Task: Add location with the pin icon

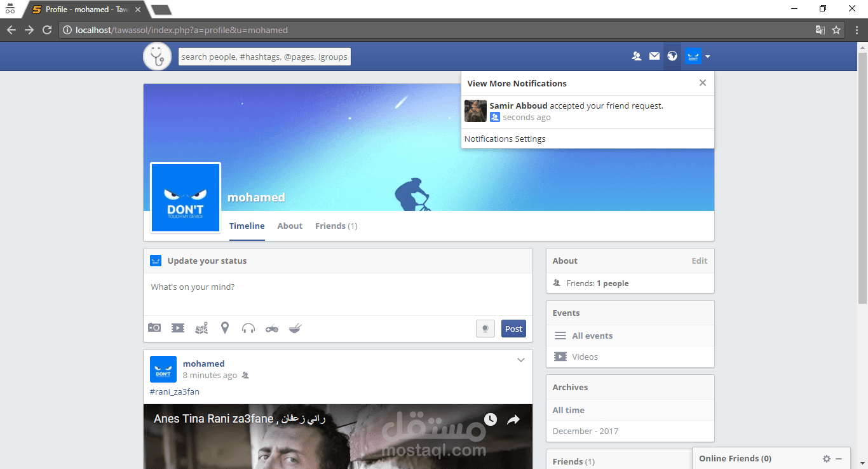Action: [x=225, y=328]
